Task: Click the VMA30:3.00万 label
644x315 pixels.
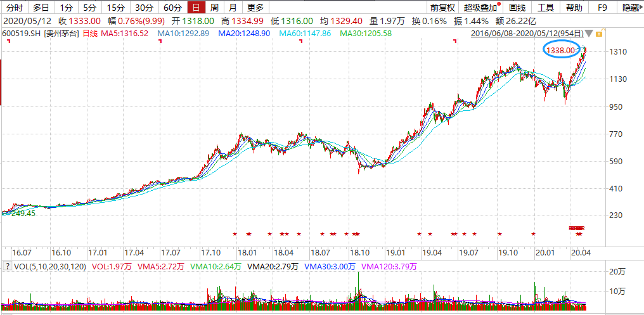Action: [x=330, y=267]
